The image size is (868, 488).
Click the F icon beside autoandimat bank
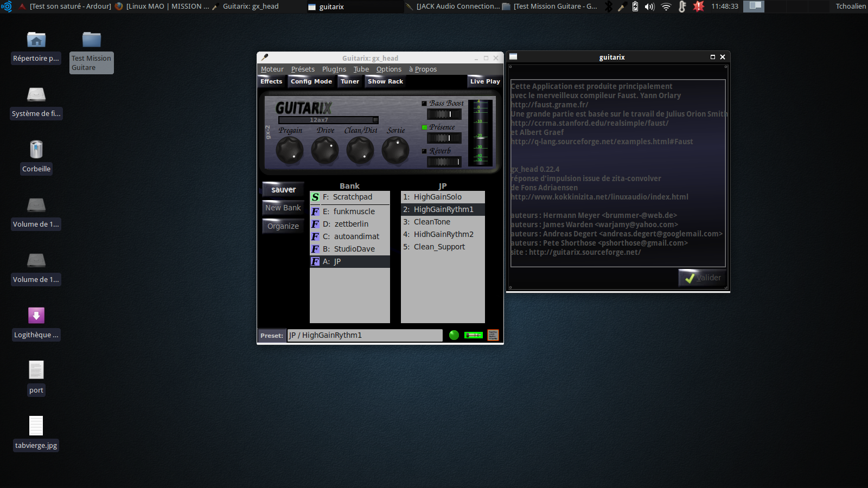tap(315, 236)
